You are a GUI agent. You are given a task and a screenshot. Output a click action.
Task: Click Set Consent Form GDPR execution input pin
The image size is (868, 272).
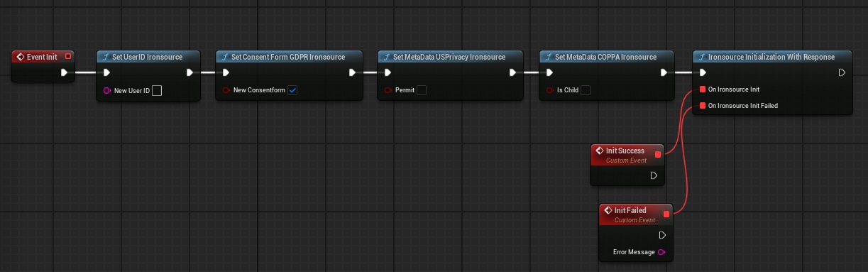226,72
